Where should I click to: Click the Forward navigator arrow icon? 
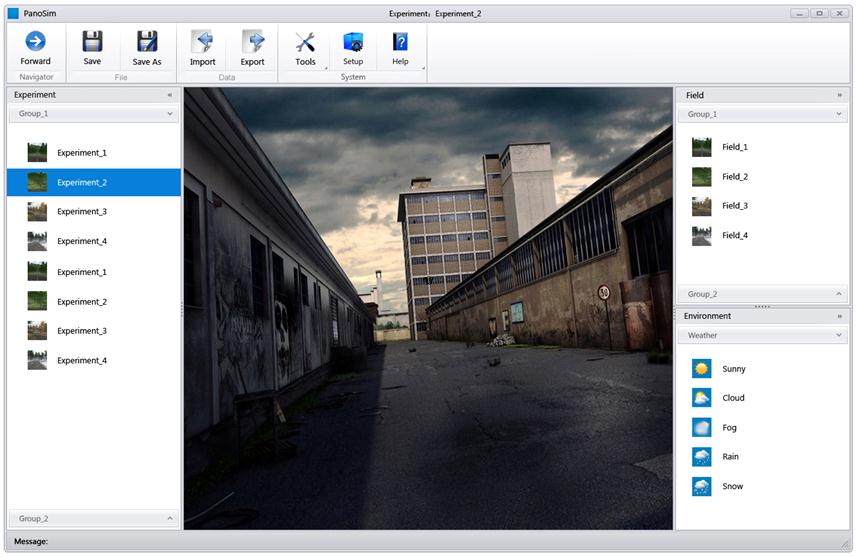pyautogui.click(x=35, y=41)
